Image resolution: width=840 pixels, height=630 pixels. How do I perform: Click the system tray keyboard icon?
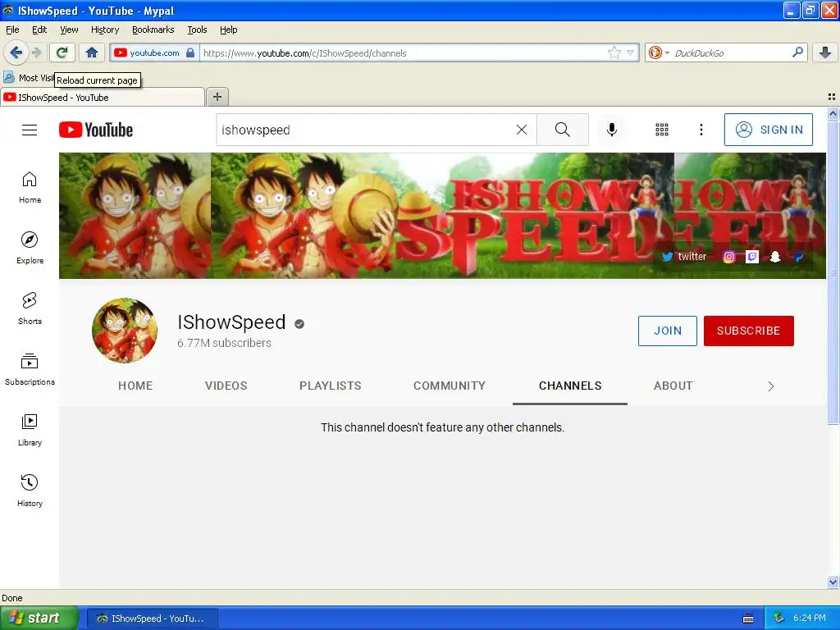click(748, 619)
